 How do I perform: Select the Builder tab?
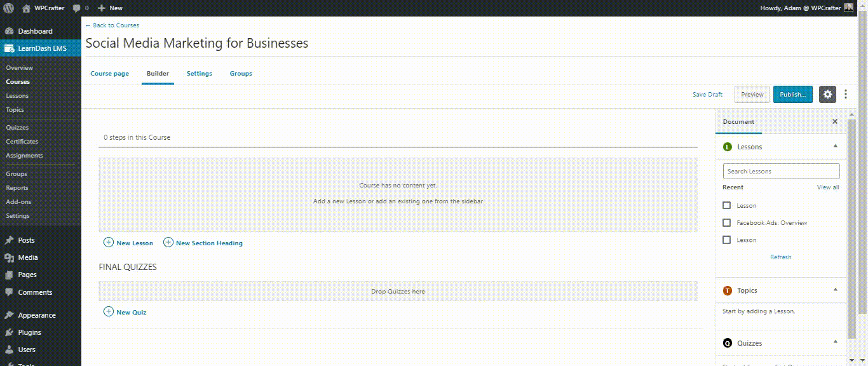coord(158,74)
